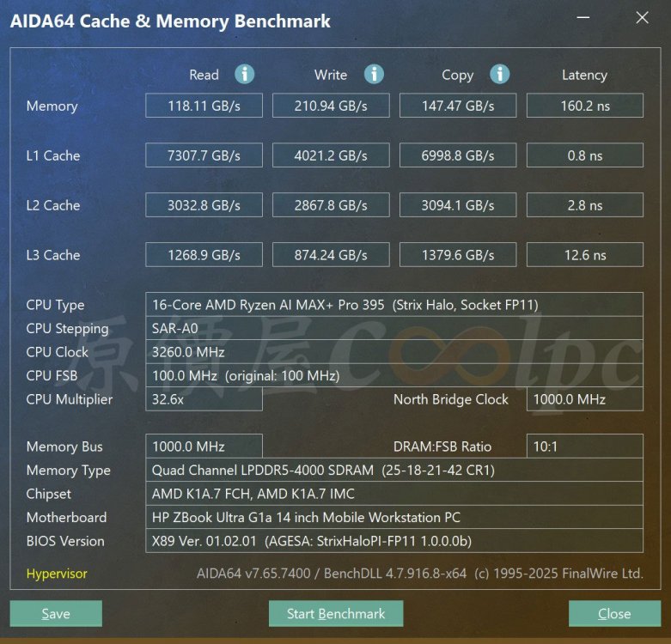Select L1 Cache Latency value 0.8 ns
Image resolution: width=671 pixels, height=644 pixels.
click(x=585, y=155)
